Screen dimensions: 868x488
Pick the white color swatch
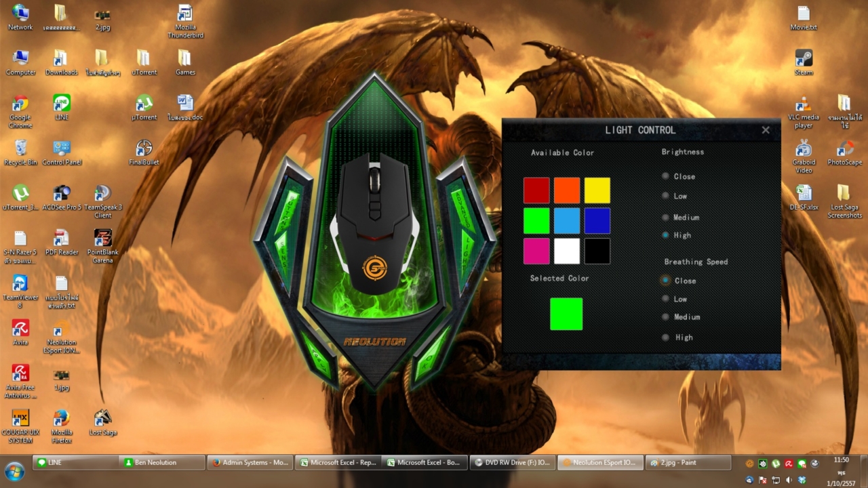pyautogui.click(x=567, y=251)
